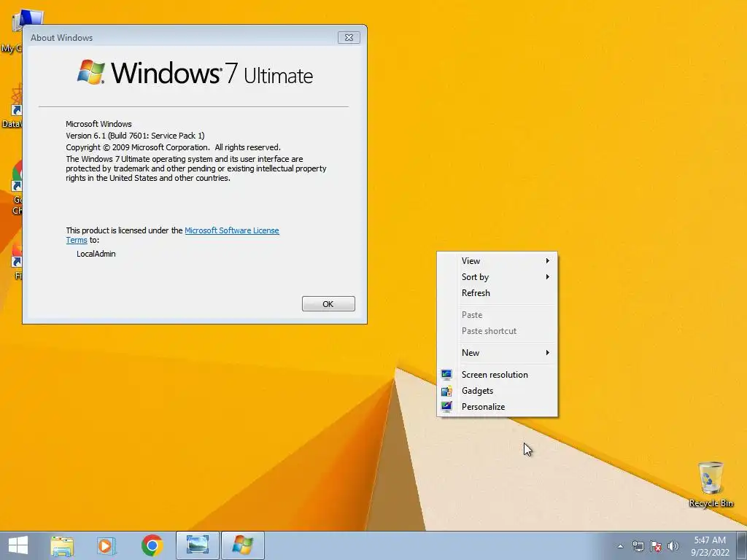Open Gadgets from the context menu
This screenshot has width=747, height=560.
[x=497, y=391]
